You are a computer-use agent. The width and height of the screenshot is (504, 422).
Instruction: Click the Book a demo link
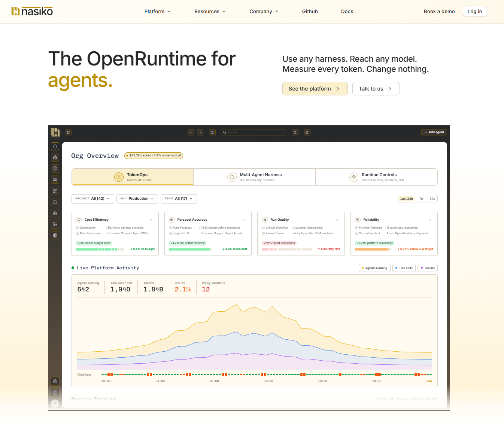(x=439, y=12)
